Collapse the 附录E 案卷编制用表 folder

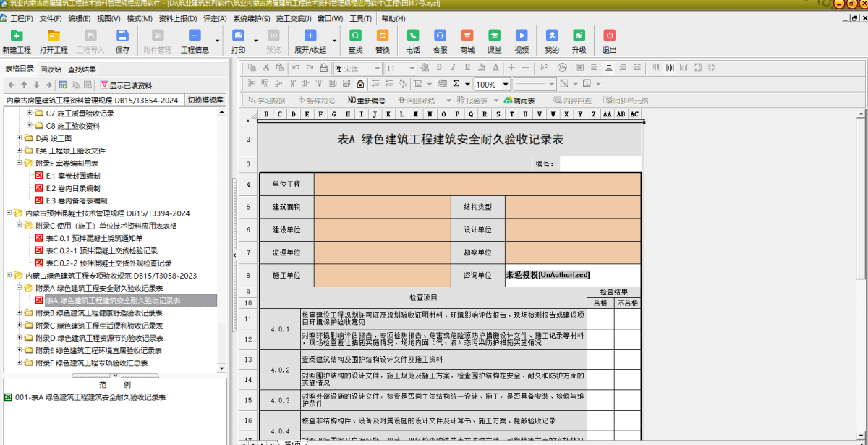20,164
